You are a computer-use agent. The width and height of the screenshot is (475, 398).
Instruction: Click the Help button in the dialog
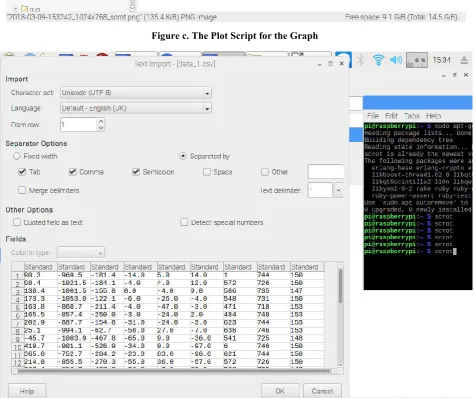(27, 391)
